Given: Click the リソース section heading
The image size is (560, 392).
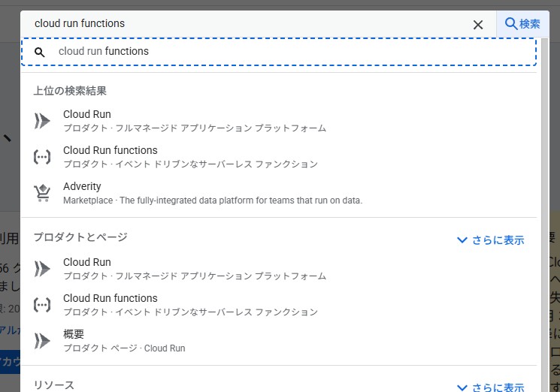Looking at the screenshot, I should click(54, 385).
